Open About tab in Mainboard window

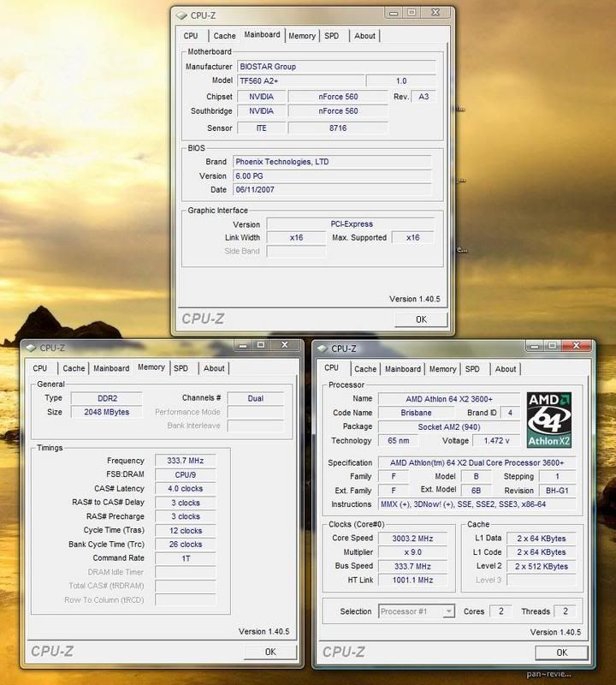364,36
